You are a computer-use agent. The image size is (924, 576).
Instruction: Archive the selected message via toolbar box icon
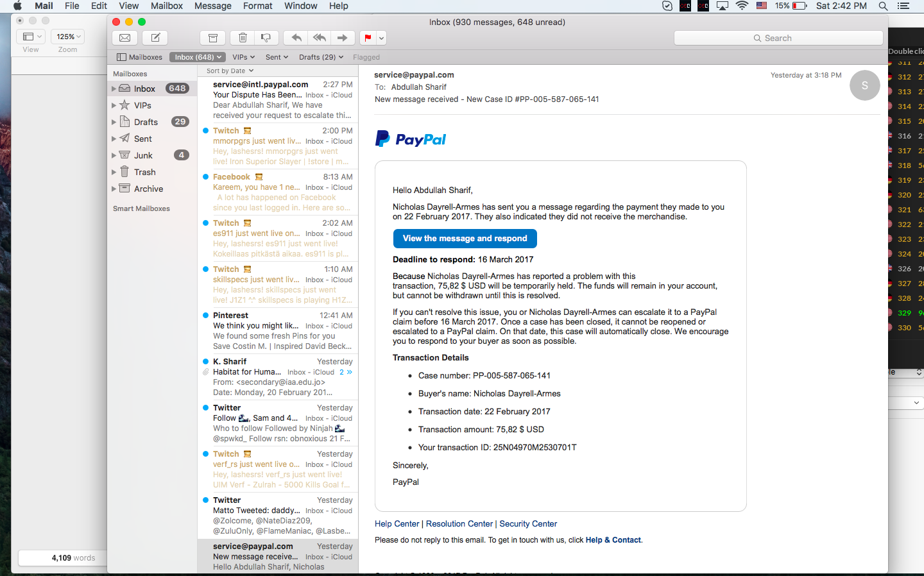[x=213, y=38]
